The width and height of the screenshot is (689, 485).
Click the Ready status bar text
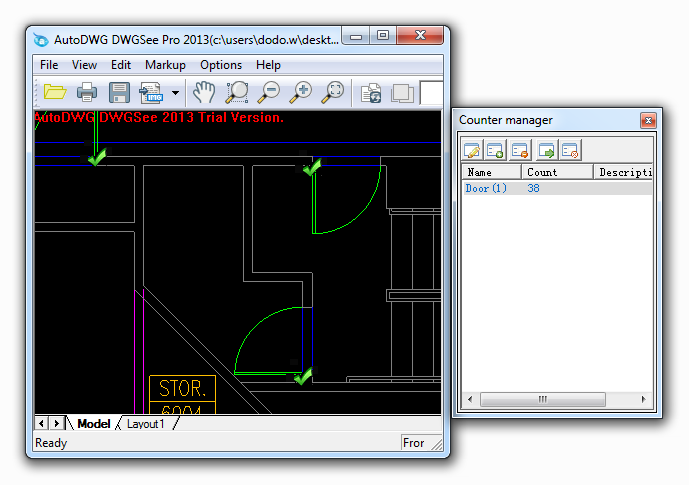[x=51, y=443]
